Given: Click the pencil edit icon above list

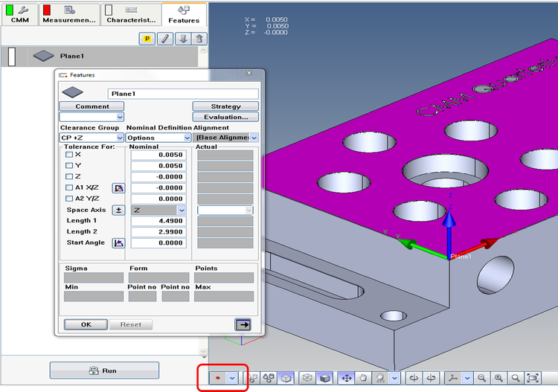Looking at the screenshot, I should pos(164,39).
